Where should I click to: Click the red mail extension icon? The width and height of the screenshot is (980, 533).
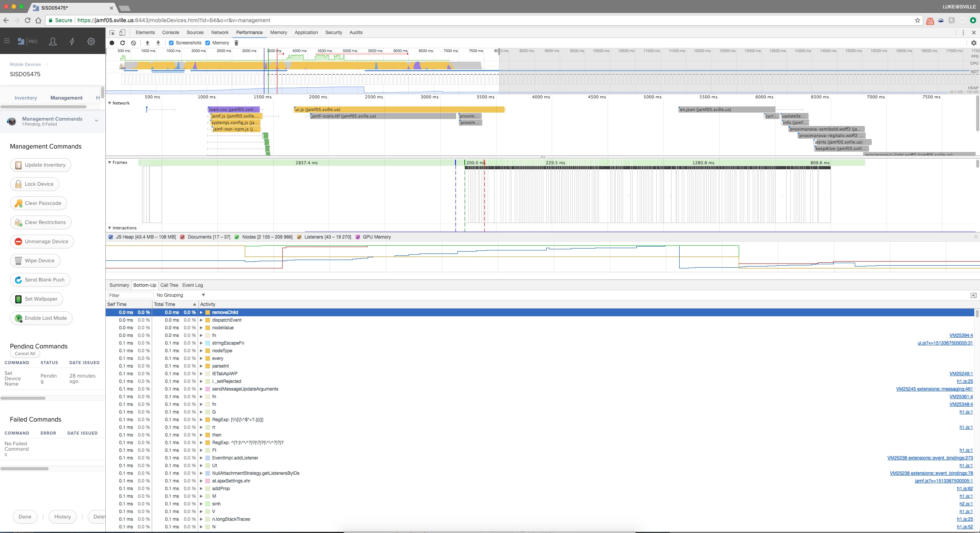click(930, 21)
